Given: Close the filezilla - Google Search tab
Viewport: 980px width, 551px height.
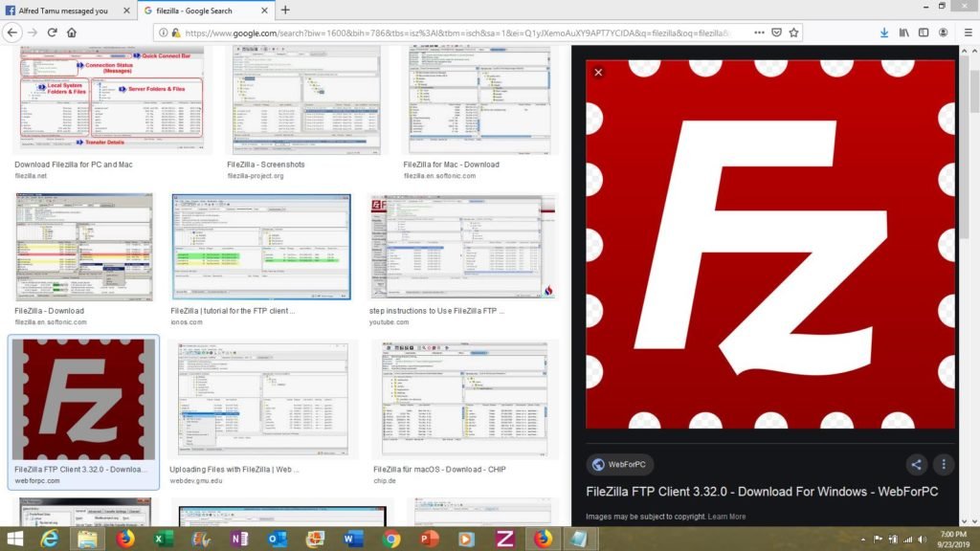Looking at the screenshot, I should click(264, 11).
